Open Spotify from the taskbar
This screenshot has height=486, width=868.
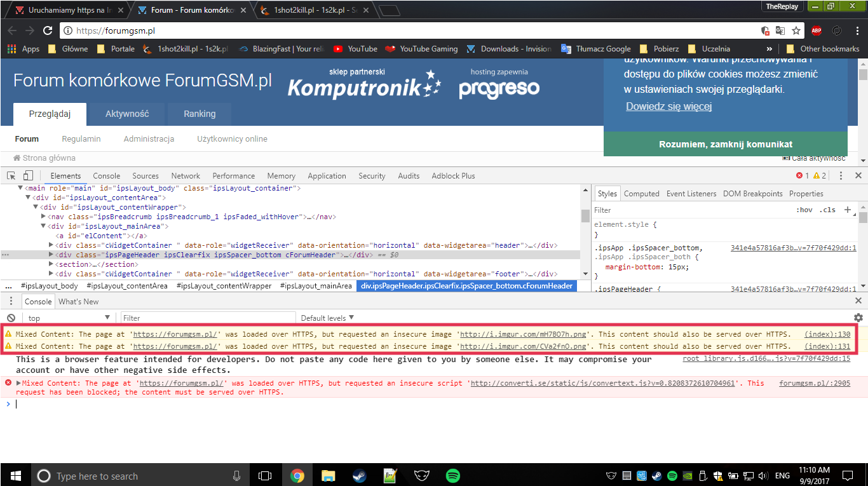pyautogui.click(x=452, y=475)
